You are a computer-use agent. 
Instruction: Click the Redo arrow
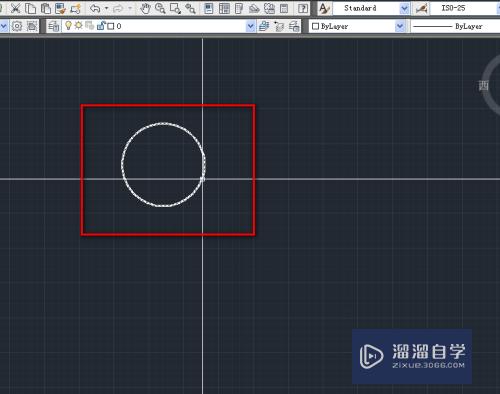[x=118, y=8]
